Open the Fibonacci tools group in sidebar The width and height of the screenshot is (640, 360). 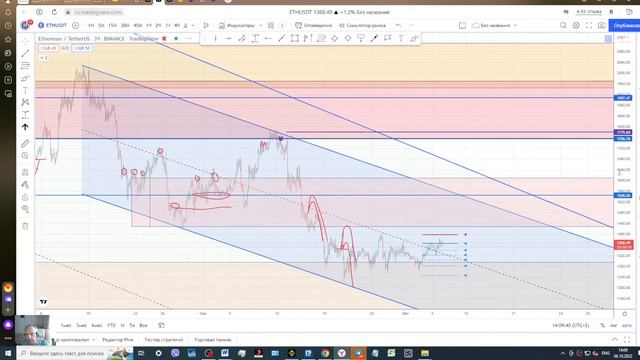25,66
